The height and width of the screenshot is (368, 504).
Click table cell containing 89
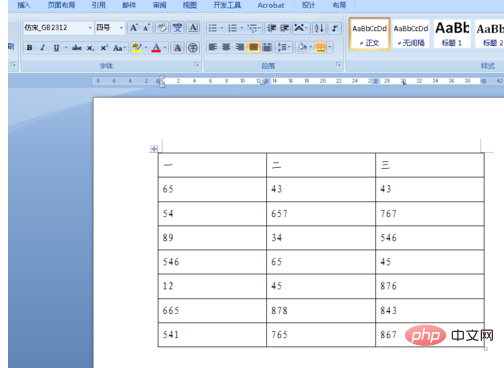[x=212, y=238]
